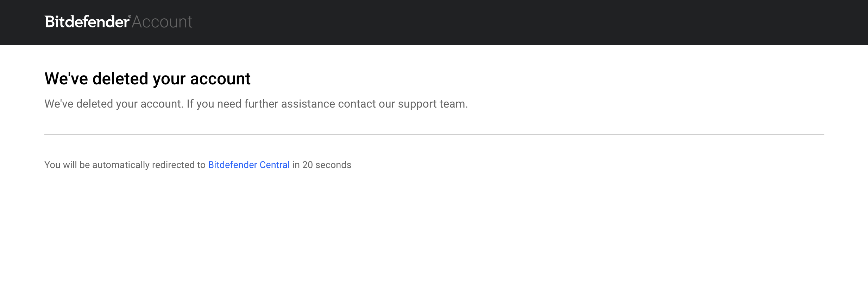The width and height of the screenshot is (868, 289).
Task: Click the word 'deleted' in the heading
Action: coord(120,78)
